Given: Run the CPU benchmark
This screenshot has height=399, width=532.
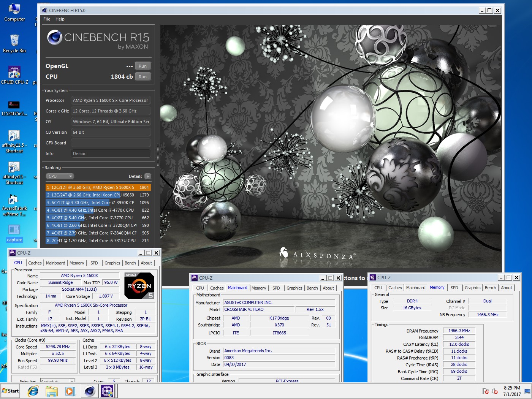Looking at the screenshot, I should click(142, 77).
